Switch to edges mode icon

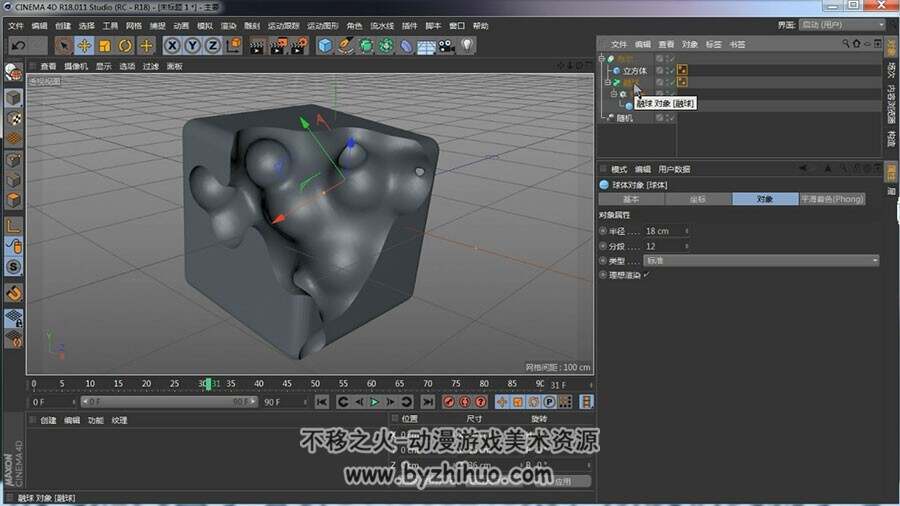[14, 180]
